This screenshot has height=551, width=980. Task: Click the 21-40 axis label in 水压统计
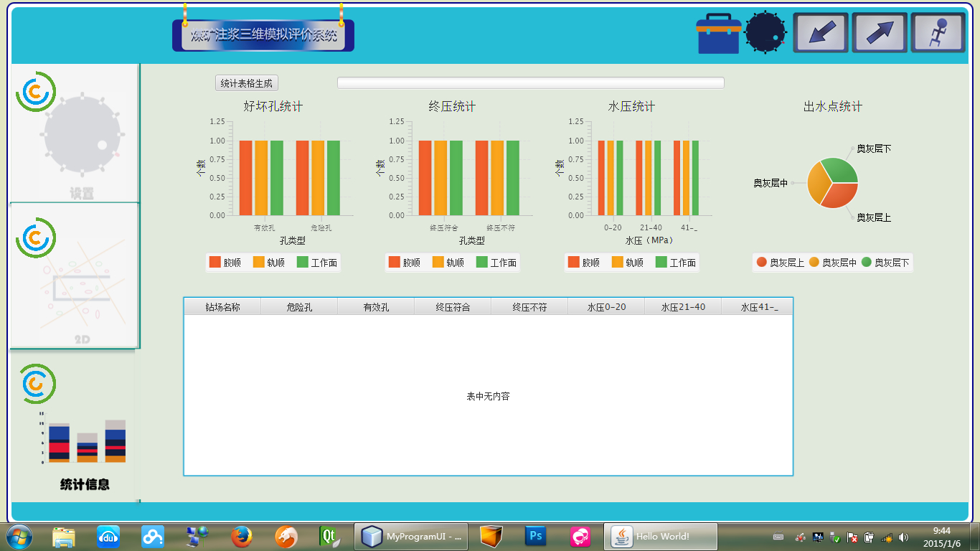coord(651,228)
